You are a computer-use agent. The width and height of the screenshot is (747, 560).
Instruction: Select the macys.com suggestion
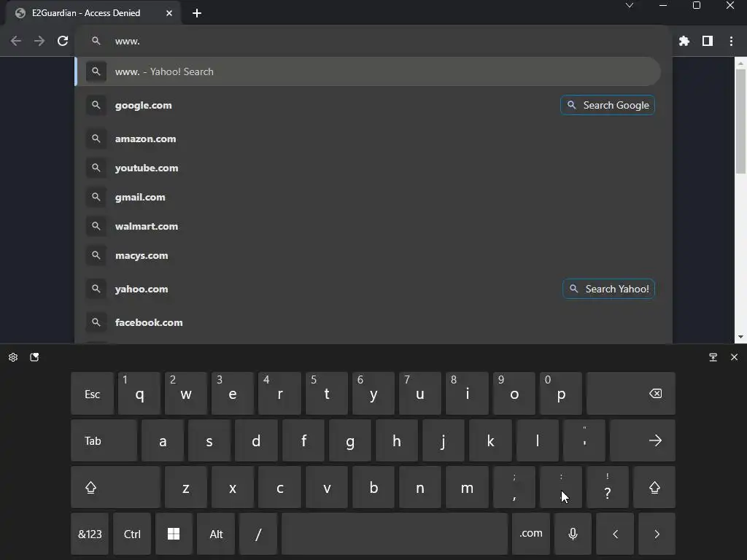click(x=368, y=255)
